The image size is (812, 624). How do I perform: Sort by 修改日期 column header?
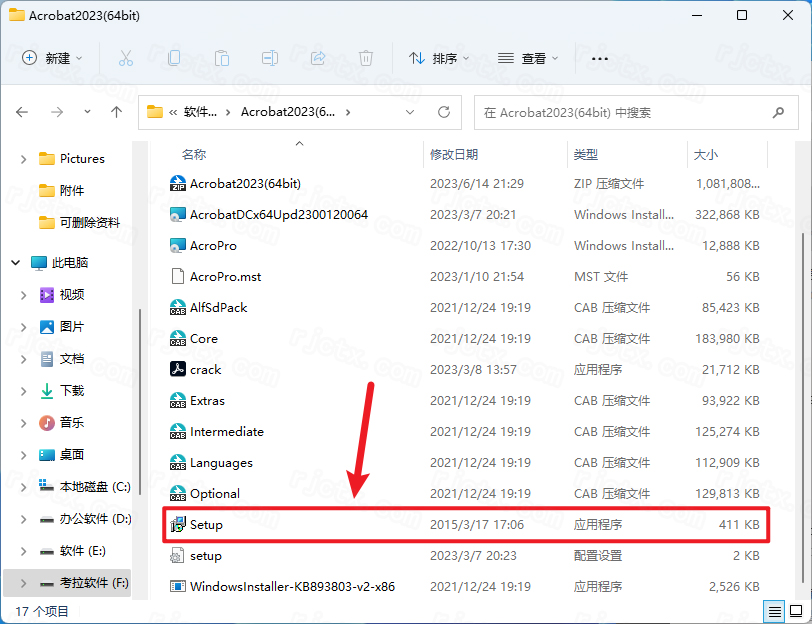[x=454, y=154]
